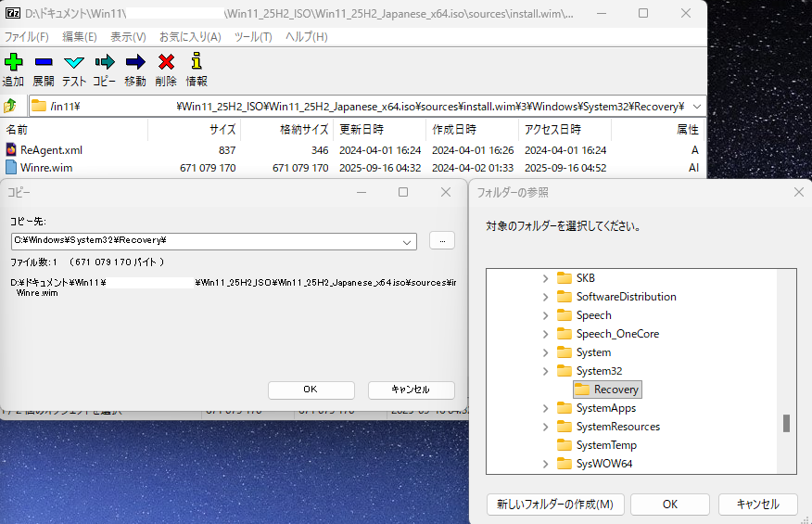
Task: Open the ツール(T) menu
Action: point(253,36)
